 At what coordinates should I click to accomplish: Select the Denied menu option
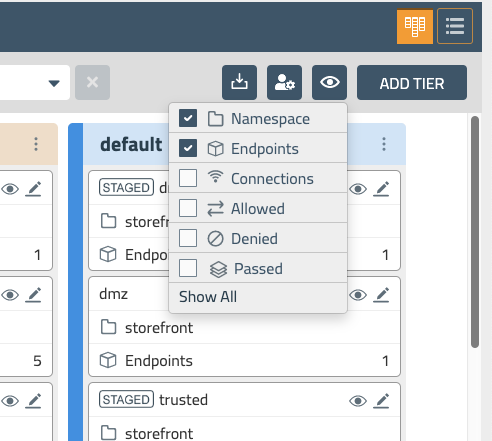tap(258, 238)
